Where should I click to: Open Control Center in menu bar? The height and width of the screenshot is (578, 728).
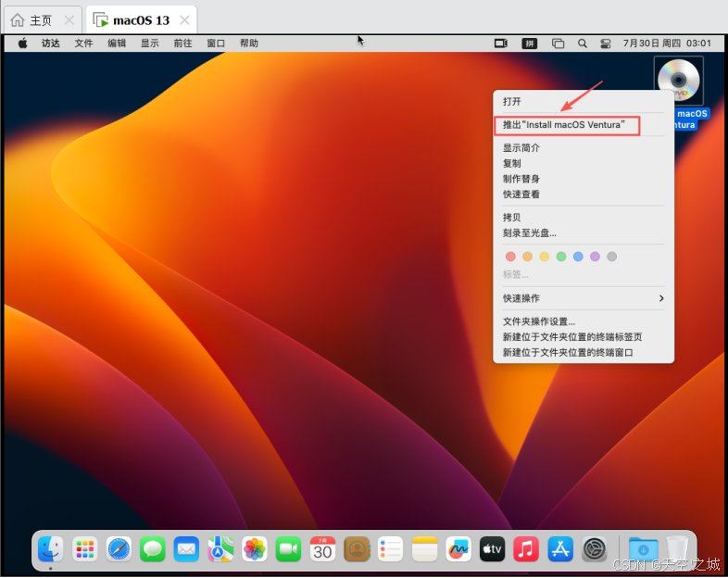click(606, 44)
